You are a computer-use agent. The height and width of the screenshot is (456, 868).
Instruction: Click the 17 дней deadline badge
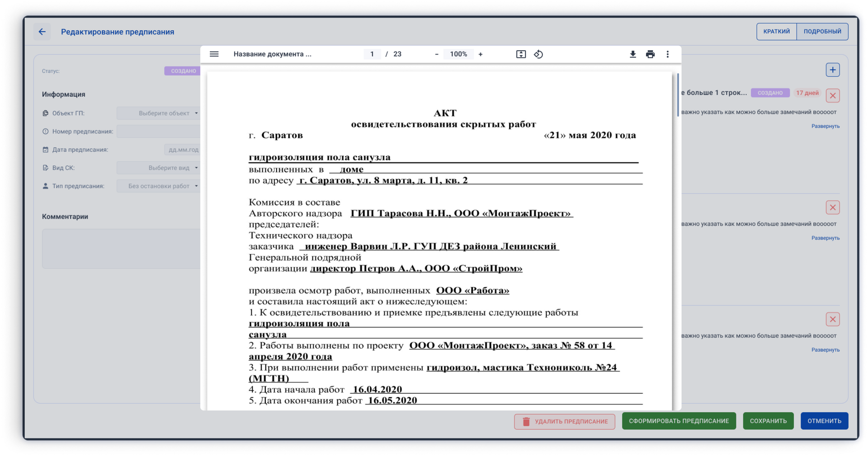coord(807,93)
